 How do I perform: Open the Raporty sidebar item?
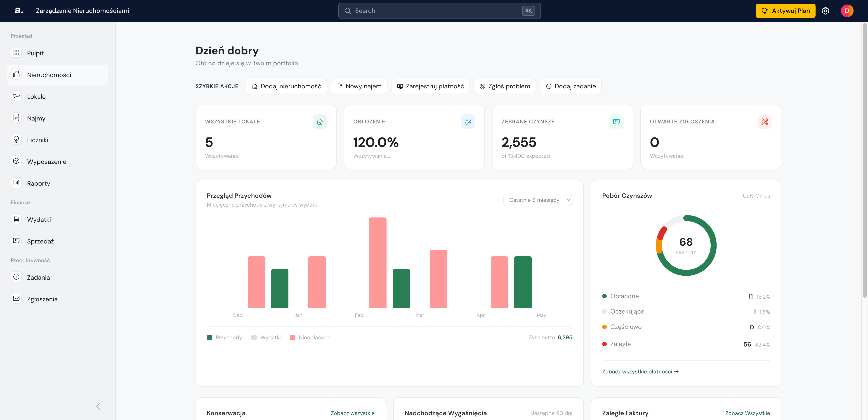pyautogui.click(x=58, y=183)
